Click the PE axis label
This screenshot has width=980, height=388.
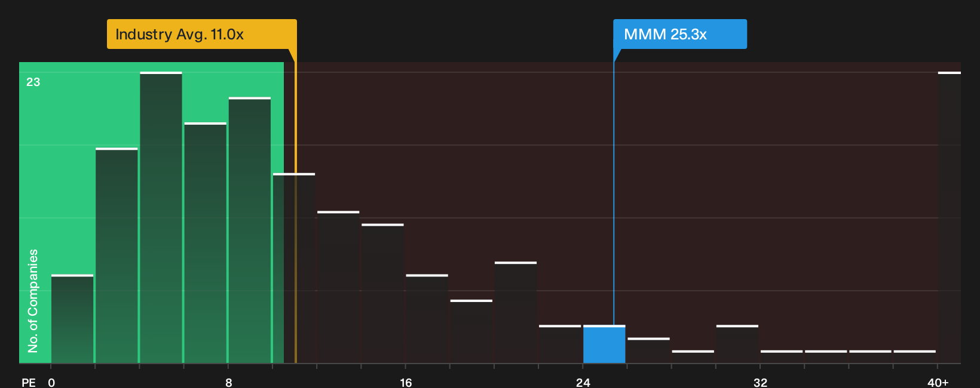(28, 382)
